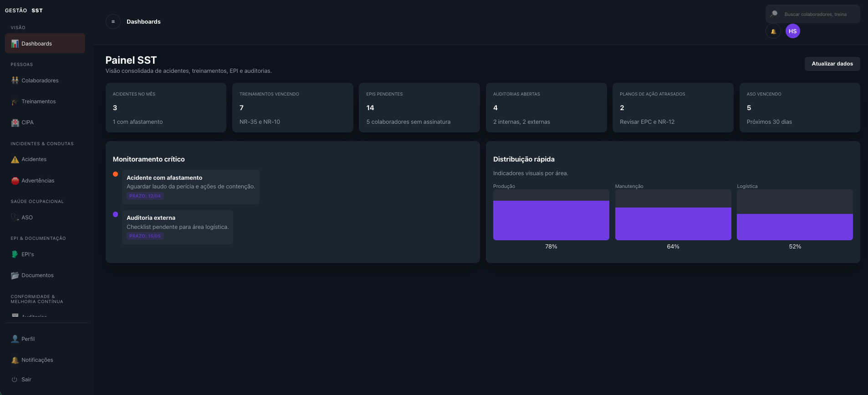Click the Acidentes warning triangle icon
868x395 pixels.
15,159
